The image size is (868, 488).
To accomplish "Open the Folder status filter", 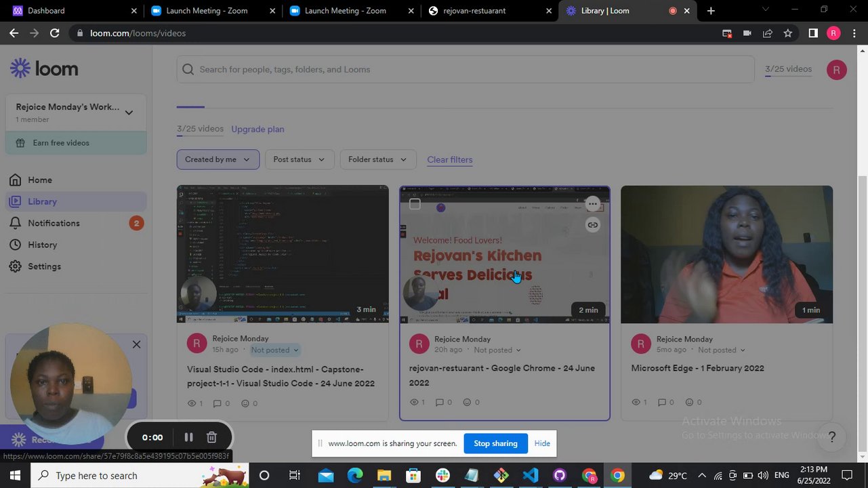I will click(377, 159).
